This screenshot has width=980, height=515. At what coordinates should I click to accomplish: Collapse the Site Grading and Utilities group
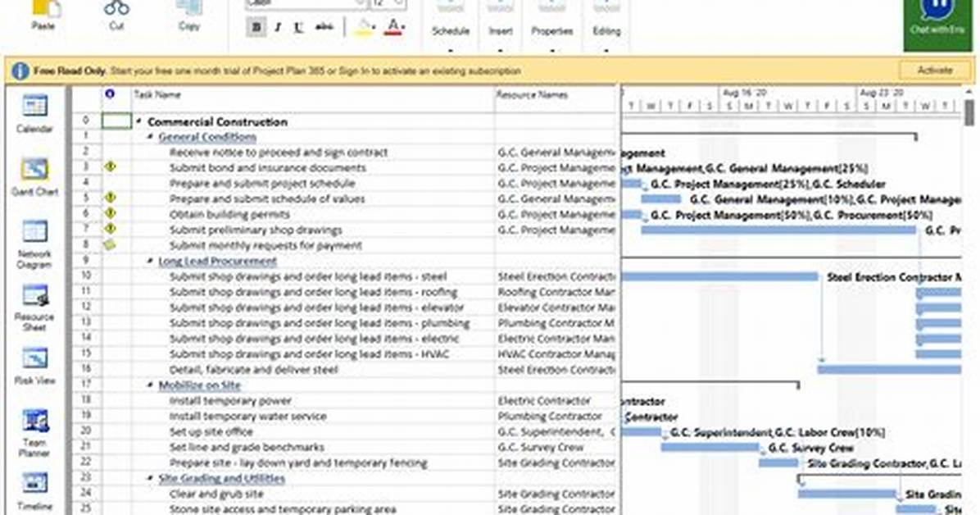(150, 478)
